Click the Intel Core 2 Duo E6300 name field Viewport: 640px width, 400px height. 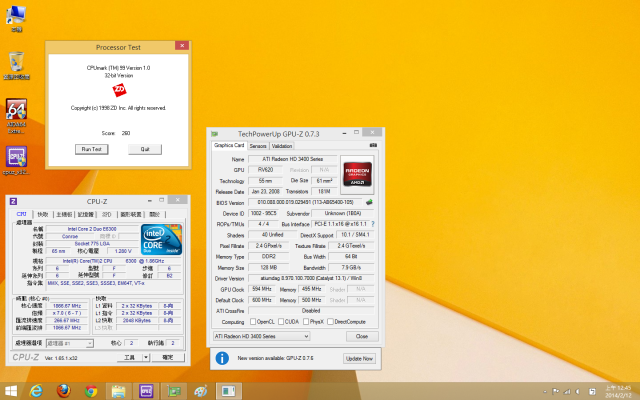(x=92, y=229)
